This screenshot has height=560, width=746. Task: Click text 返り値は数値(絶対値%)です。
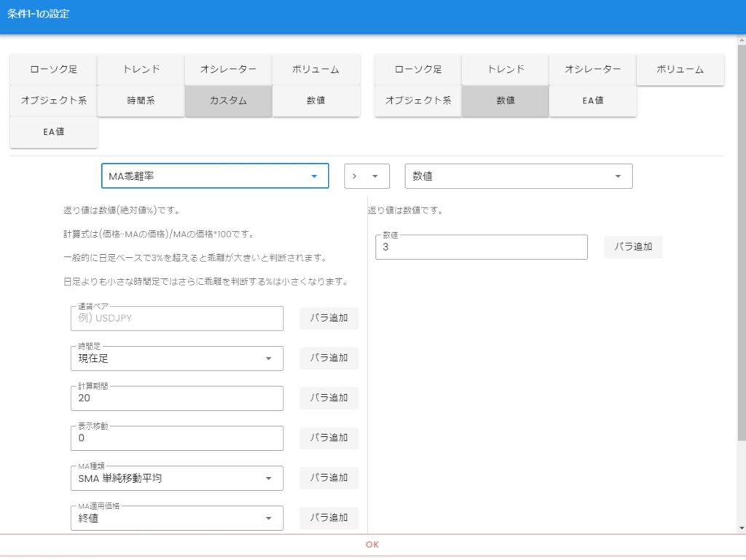122,210
